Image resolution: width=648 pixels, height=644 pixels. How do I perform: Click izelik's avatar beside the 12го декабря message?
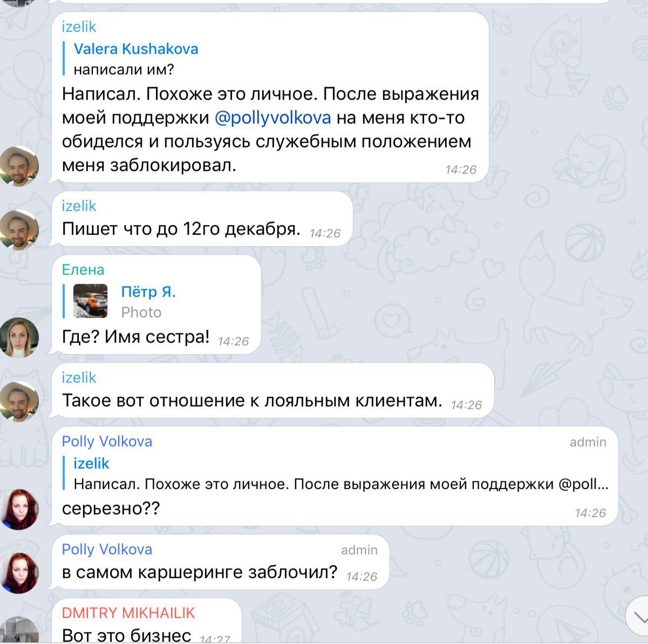pos(19,229)
